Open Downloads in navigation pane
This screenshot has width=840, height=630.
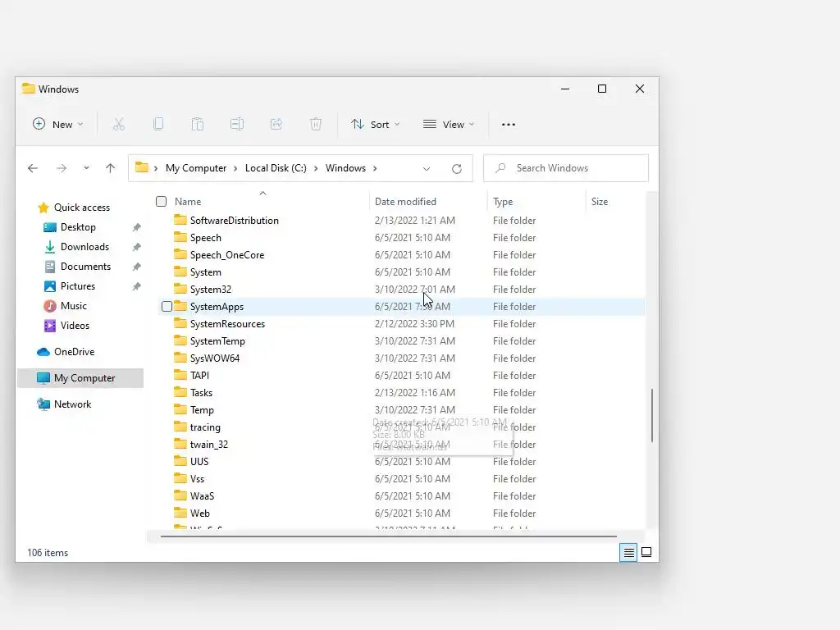click(84, 247)
